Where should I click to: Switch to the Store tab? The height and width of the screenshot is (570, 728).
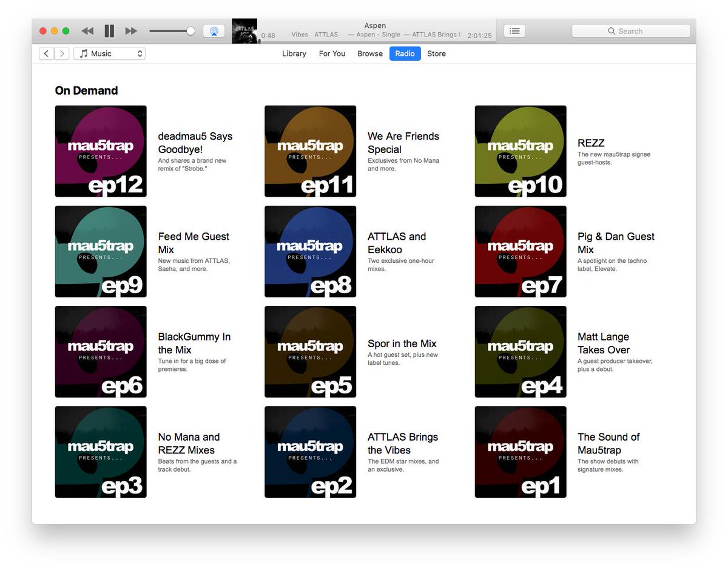click(436, 53)
